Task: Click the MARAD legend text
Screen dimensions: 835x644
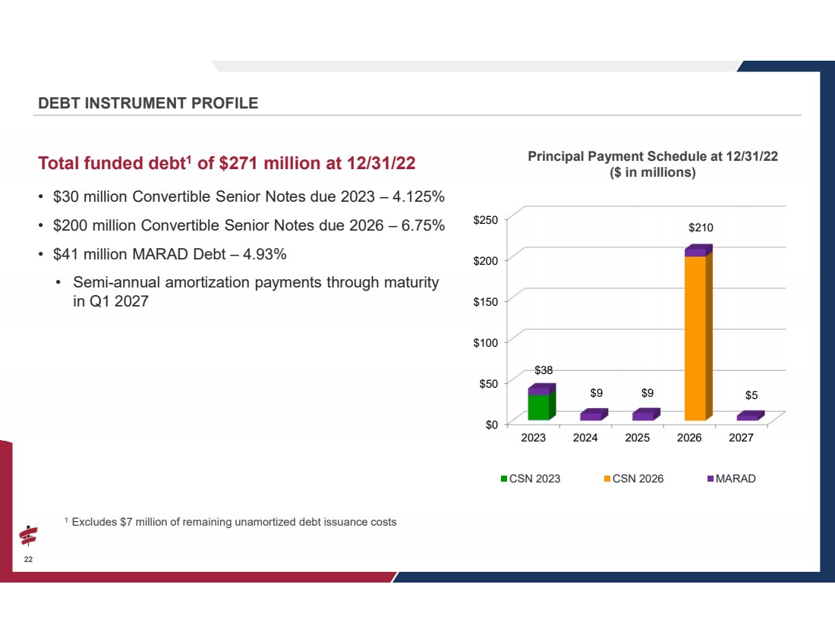Action: tap(736, 479)
